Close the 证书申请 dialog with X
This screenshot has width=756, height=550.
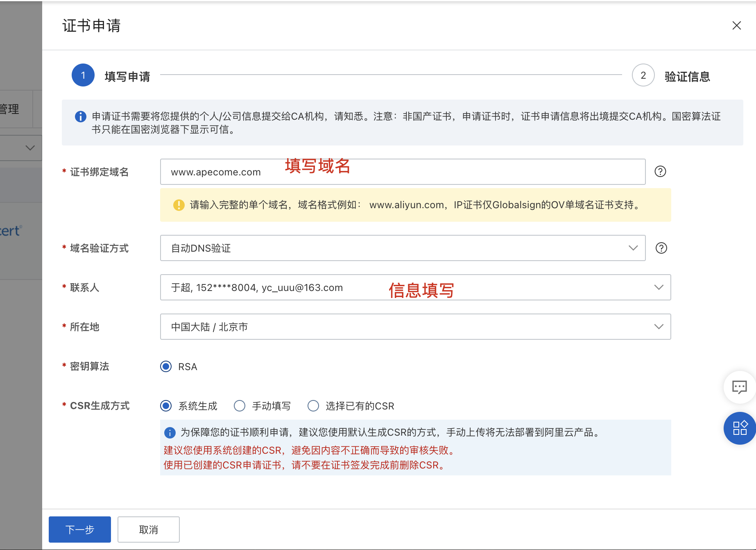click(736, 25)
